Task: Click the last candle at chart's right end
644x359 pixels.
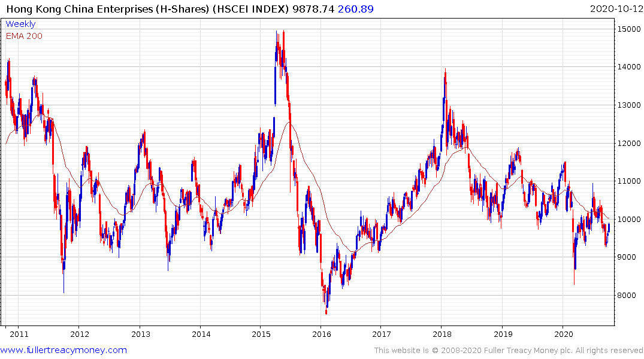Action: 609,228
